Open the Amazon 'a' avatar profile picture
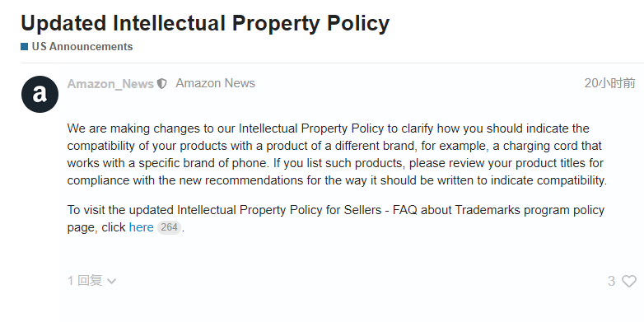The height and width of the screenshot is (322, 644). tap(40, 94)
